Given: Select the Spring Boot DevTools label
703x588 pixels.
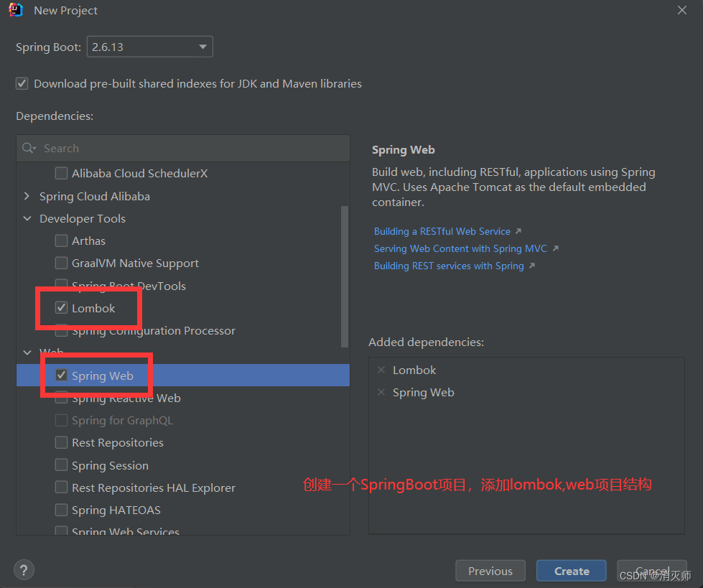Looking at the screenshot, I should coord(129,286).
